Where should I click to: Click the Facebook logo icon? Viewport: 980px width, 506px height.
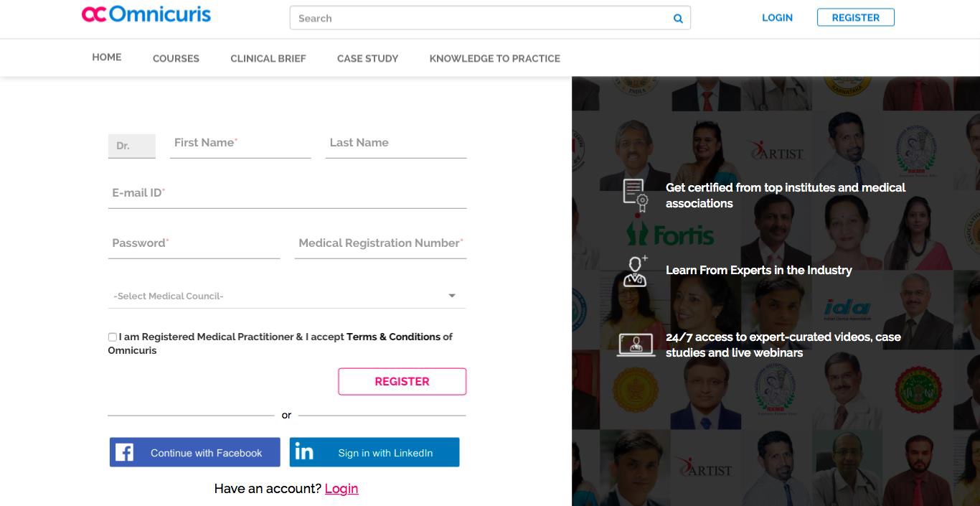pyautogui.click(x=125, y=452)
